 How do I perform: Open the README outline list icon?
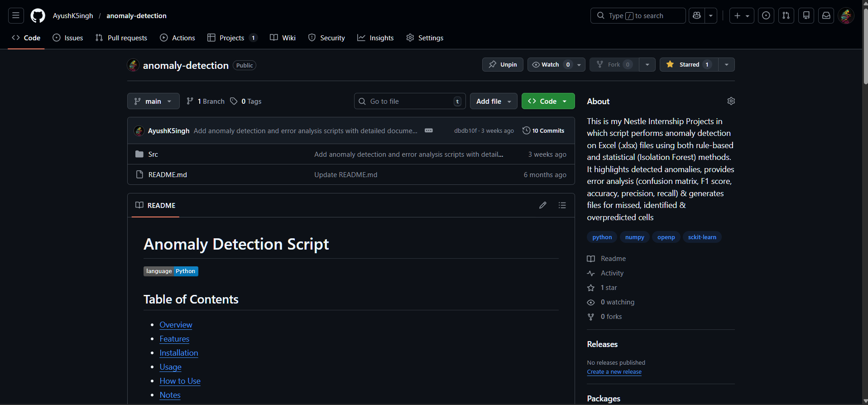coord(562,205)
